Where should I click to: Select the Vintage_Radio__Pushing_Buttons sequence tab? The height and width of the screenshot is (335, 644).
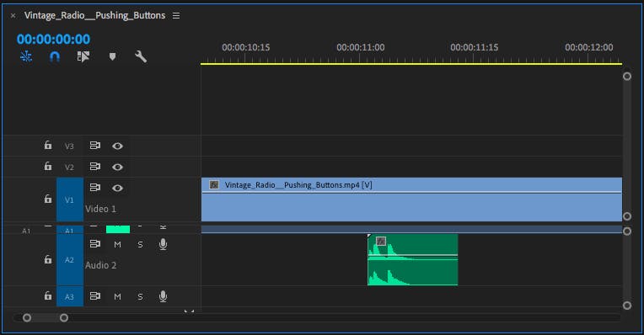tap(94, 15)
